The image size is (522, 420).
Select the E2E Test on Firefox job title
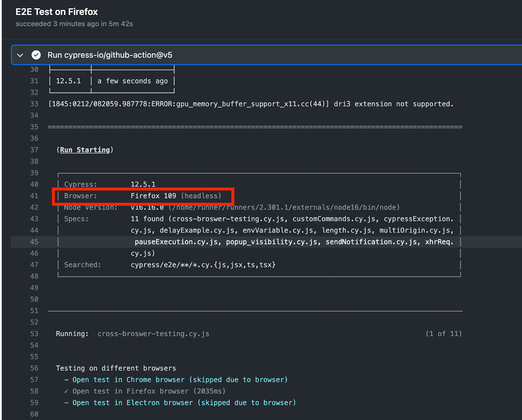(x=56, y=12)
